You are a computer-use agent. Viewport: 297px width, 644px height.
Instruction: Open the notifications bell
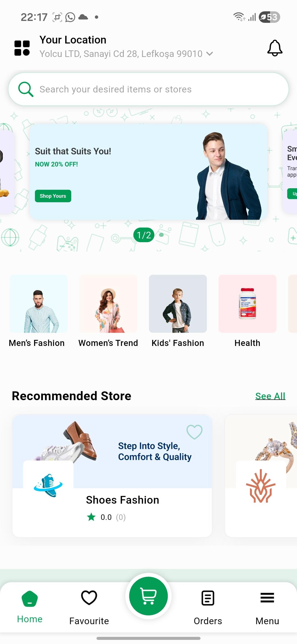[x=275, y=48]
